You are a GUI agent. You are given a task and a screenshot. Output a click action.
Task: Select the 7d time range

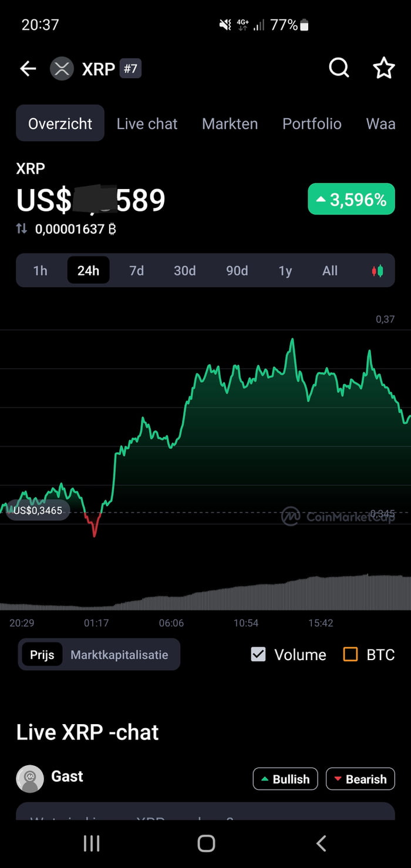coord(136,271)
